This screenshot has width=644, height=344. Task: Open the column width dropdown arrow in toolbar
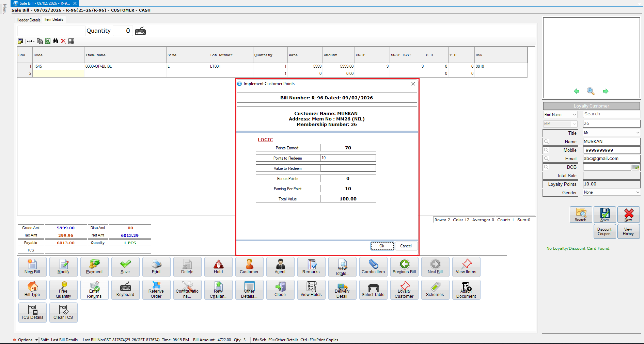click(33, 41)
